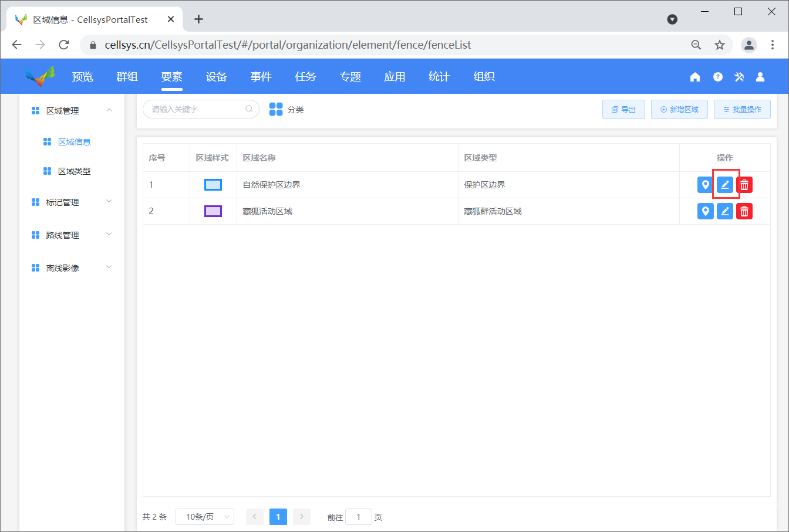Open help question mark icon
Image resolution: width=789 pixels, height=532 pixels.
point(717,77)
